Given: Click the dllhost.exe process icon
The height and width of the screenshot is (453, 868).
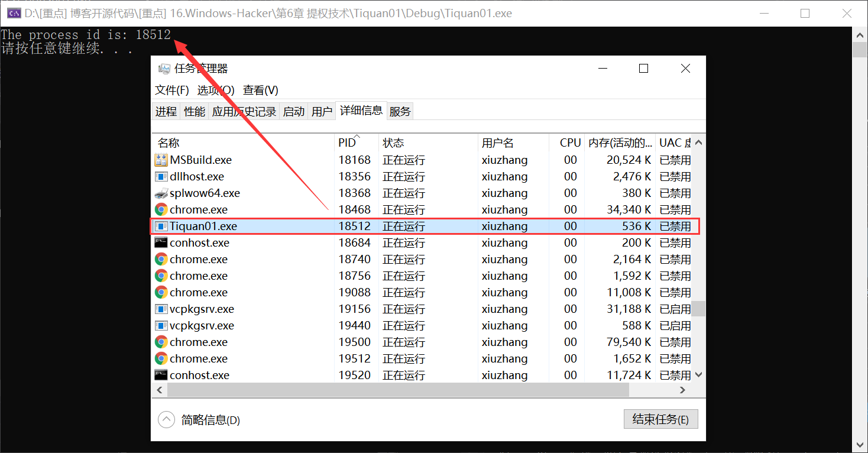Looking at the screenshot, I should (161, 176).
